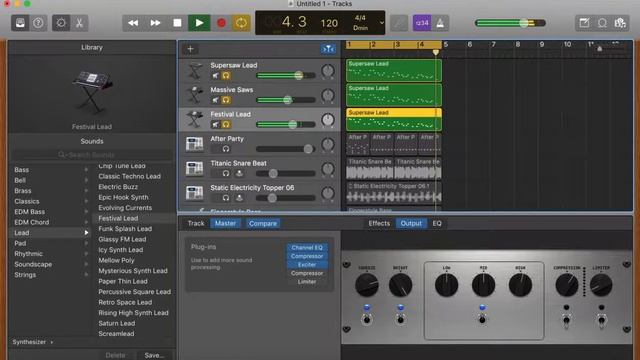
Task: Open the LCD display mode dropdown arrow
Action: pos(382,23)
